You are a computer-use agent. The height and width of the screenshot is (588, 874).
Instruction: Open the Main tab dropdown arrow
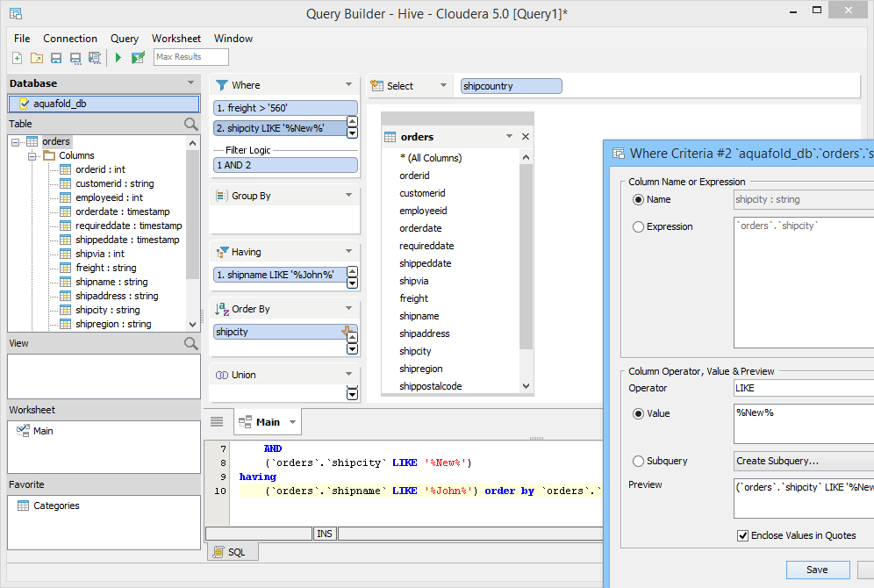tap(292, 422)
